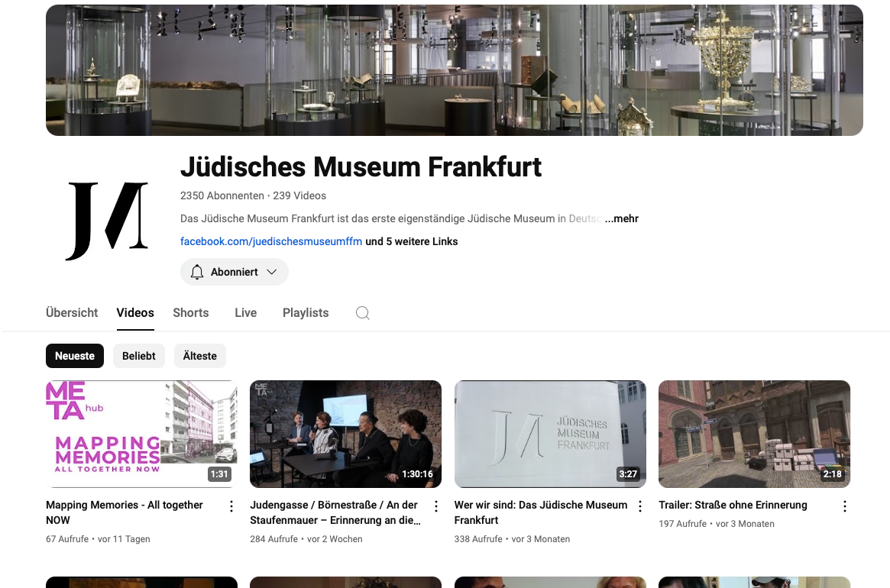Open the Playlists tab
Viewport: 890px width, 588px height.
click(x=306, y=313)
